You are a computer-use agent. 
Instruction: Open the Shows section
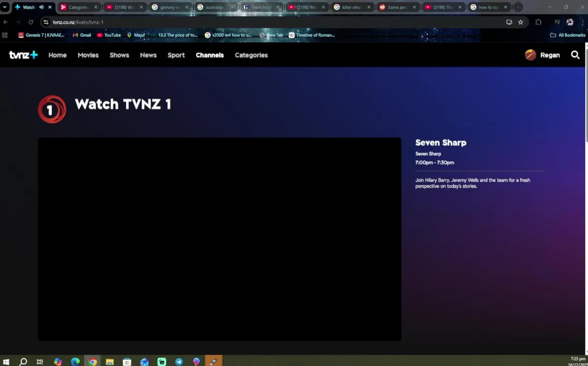pyautogui.click(x=119, y=55)
